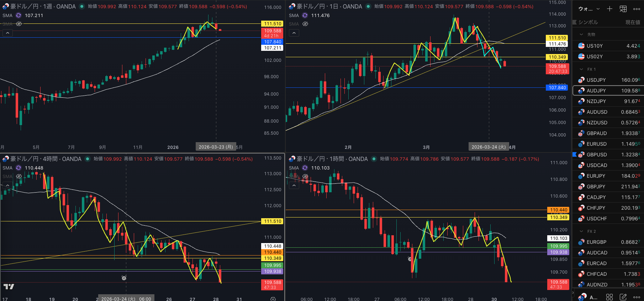
Task: Click the TradingView logo in the 4-hour chart
Action: click(9, 286)
